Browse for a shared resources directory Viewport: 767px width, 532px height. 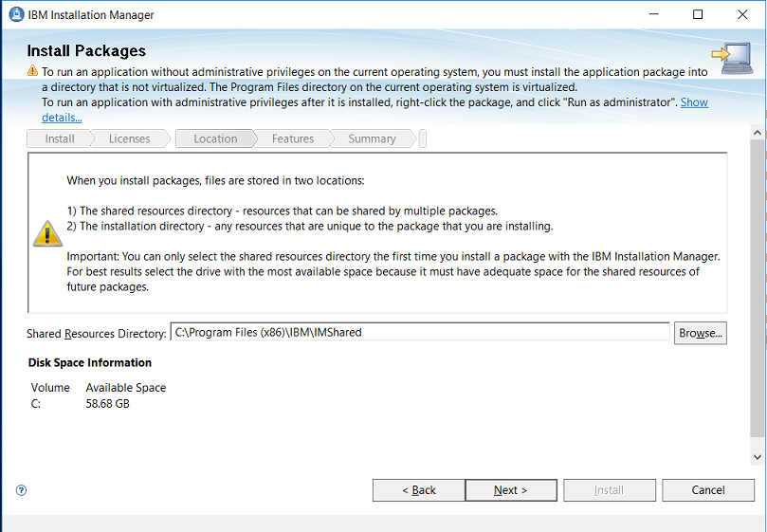click(x=701, y=333)
